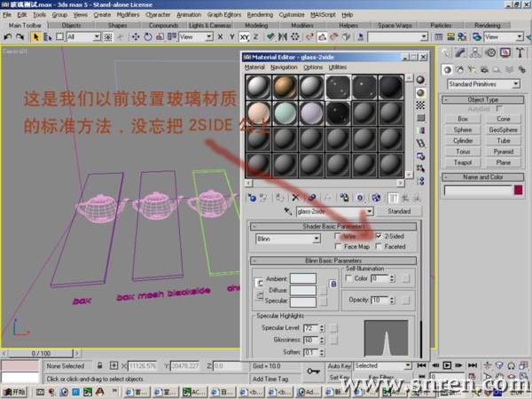Image resolution: width=532 pixels, height=399 pixels.
Task: Open Navigation menu in Material Editor
Action: [284, 67]
